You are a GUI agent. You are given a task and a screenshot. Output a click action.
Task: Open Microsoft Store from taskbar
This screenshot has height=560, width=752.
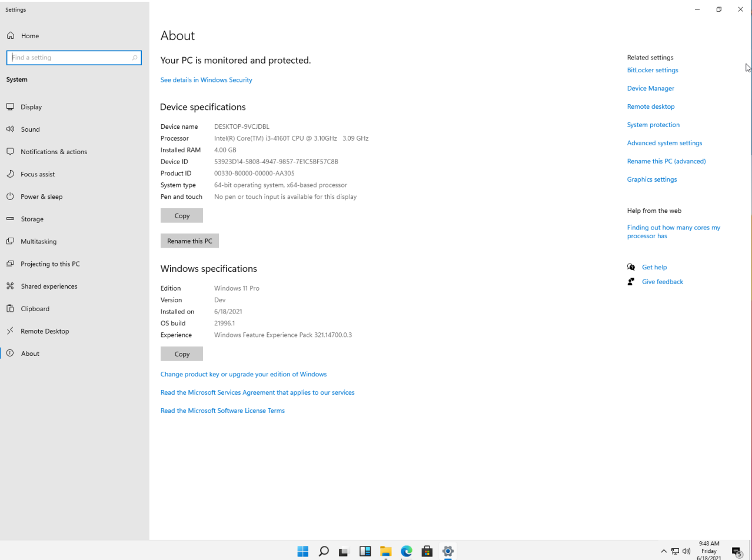427,551
